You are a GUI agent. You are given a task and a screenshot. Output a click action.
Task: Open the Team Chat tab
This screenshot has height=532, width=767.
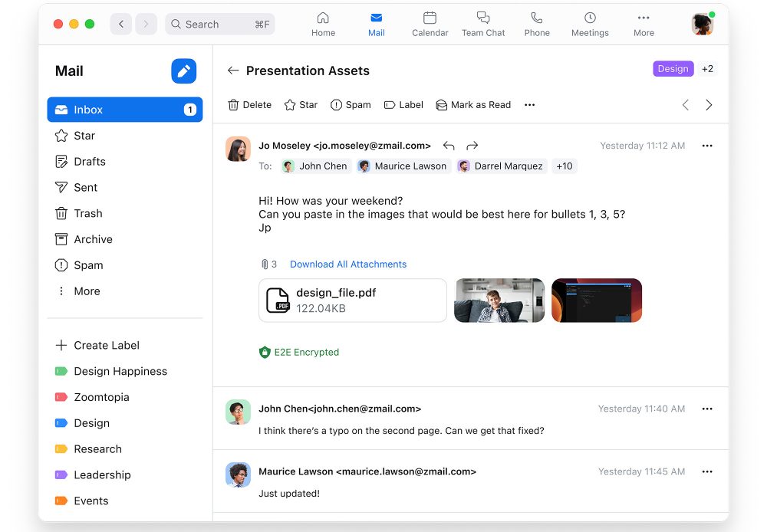pos(483,24)
